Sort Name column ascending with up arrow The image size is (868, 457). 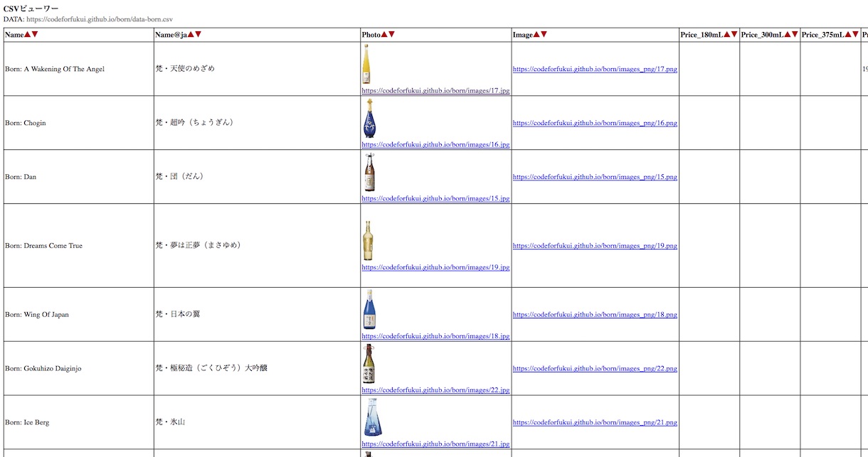[27, 35]
